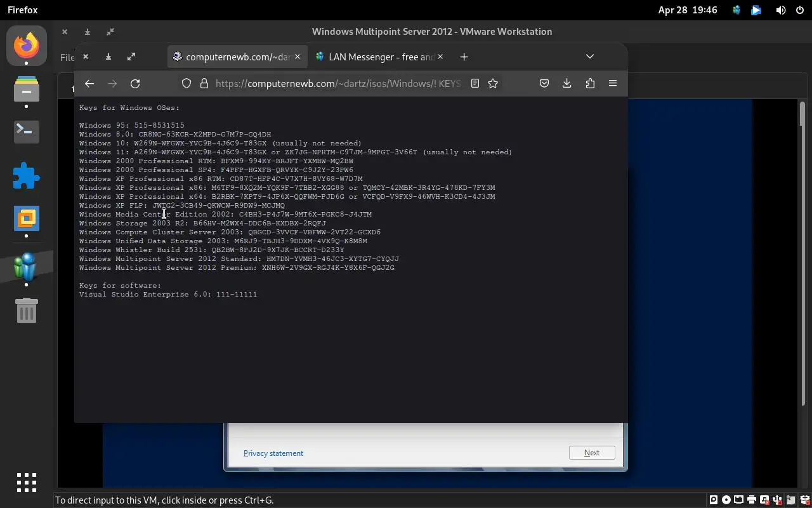
Task: Open a new Firefox tab
Action: [464, 57]
